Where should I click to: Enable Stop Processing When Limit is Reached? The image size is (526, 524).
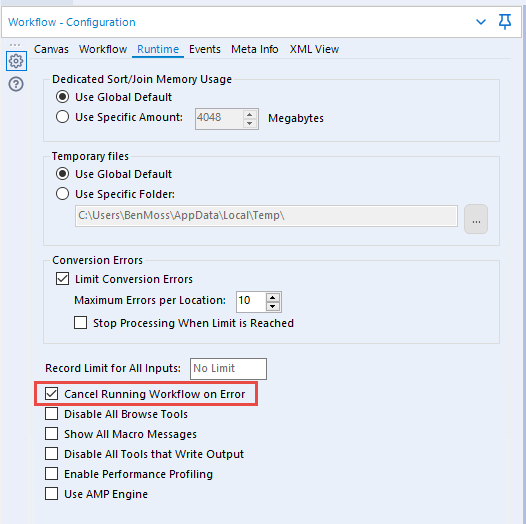pyautogui.click(x=81, y=323)
